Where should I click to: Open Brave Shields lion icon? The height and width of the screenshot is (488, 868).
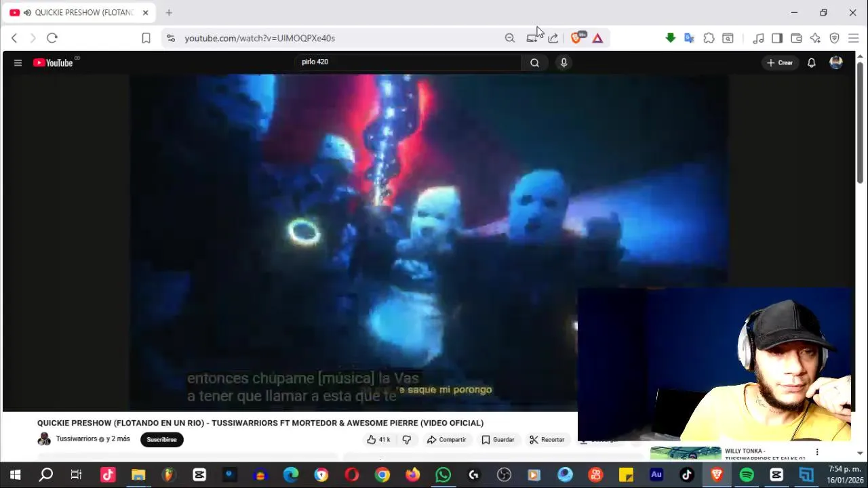click(x=577, y=38)
